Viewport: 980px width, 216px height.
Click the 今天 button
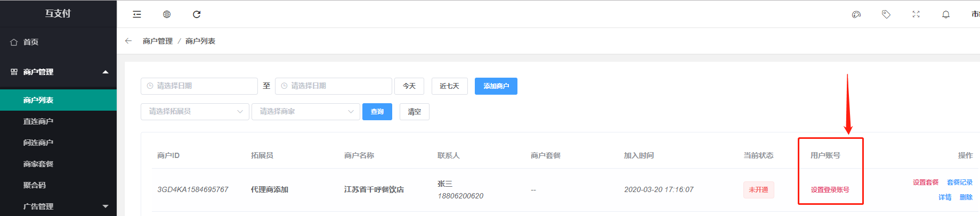pyautogui.click(x=409, y=86)
